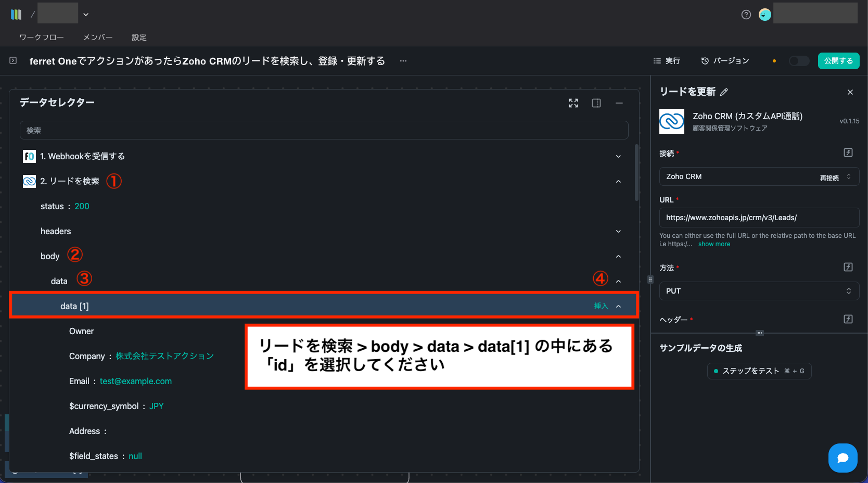868x483 pixels.
Task: Click the data selector vertical scrollbar
Action: (x=636, y=173)
